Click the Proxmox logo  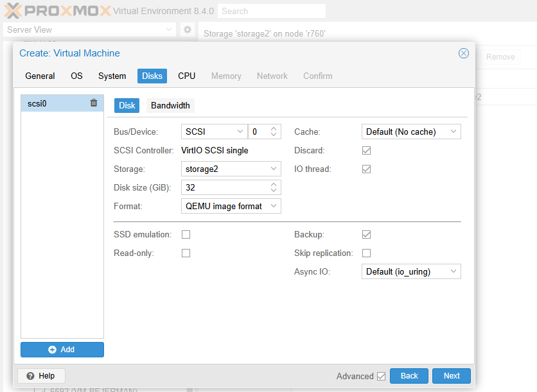pos(58,11)
